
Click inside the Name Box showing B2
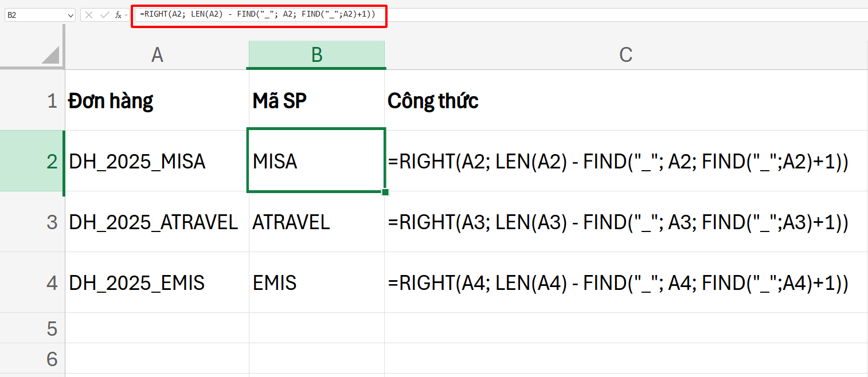coord(34,15)
